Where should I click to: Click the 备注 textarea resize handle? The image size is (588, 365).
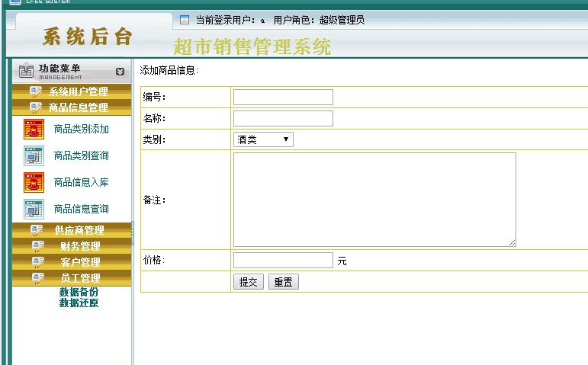(512, 243)
